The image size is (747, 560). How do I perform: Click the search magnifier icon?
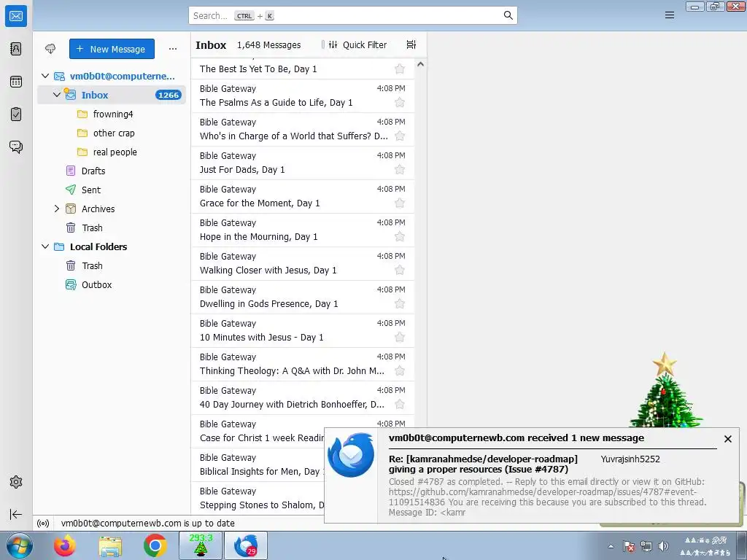tap(508, 16)
